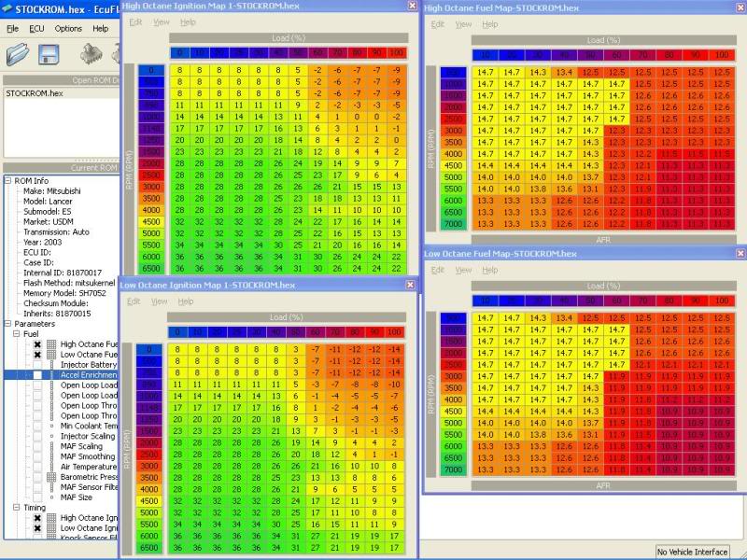
Task: Check the Air Temperature checkbox
Action: 37,468
